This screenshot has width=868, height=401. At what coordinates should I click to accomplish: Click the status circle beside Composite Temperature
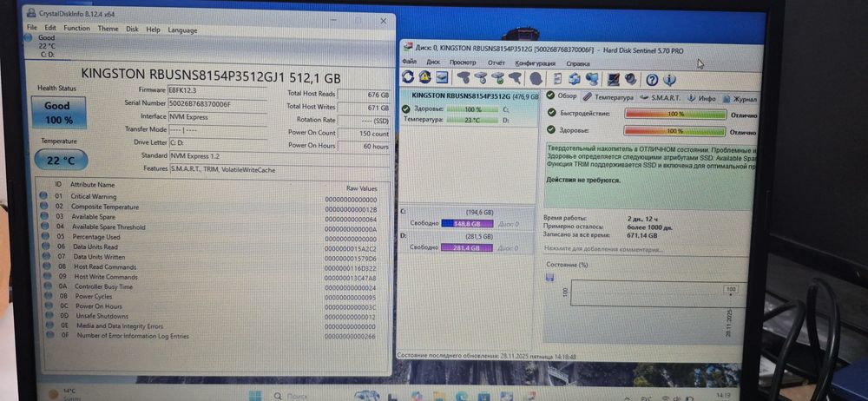click(x=43, y=206)
